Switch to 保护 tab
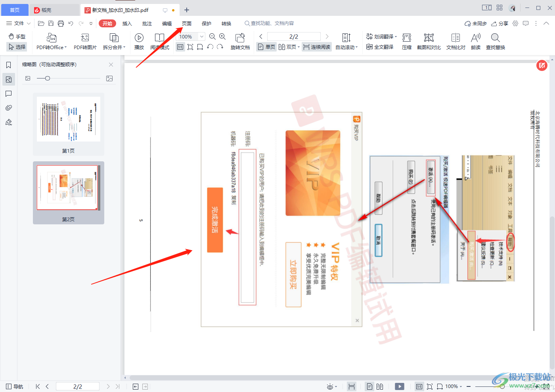This screenshot has height=392, width=555. 207,23
